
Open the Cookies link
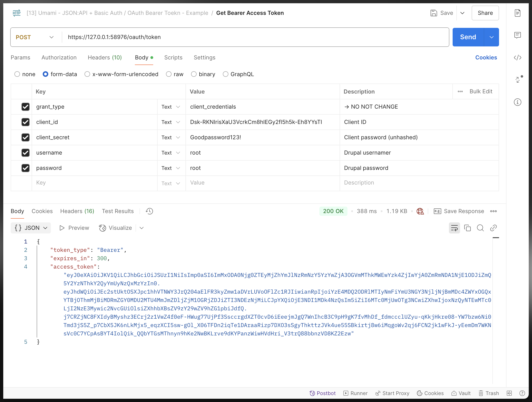[x=486, y=58]
